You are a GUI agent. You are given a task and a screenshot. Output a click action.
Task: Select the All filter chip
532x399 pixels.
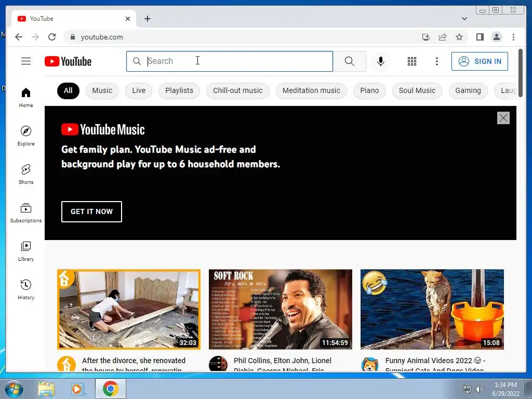point(68,90)
